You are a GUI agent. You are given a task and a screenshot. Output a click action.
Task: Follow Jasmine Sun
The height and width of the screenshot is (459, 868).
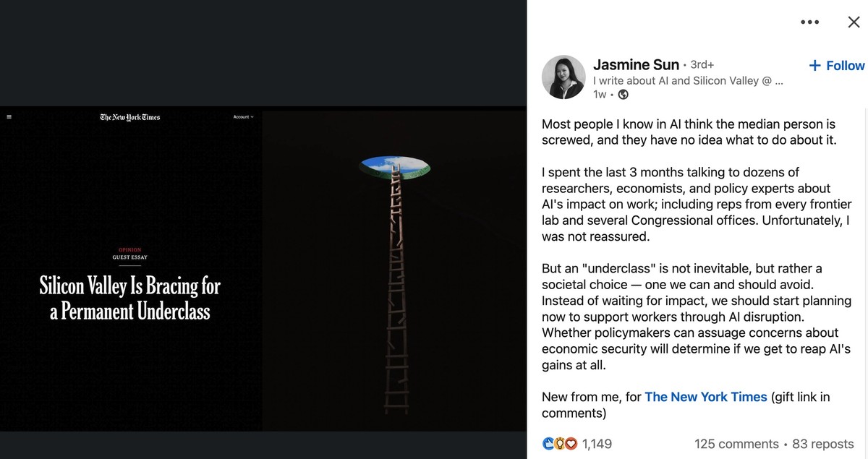(836, 66)
